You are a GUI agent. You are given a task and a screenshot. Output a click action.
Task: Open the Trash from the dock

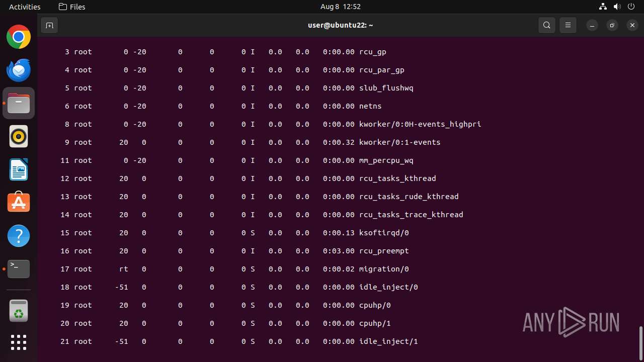(x=19, y=311)
